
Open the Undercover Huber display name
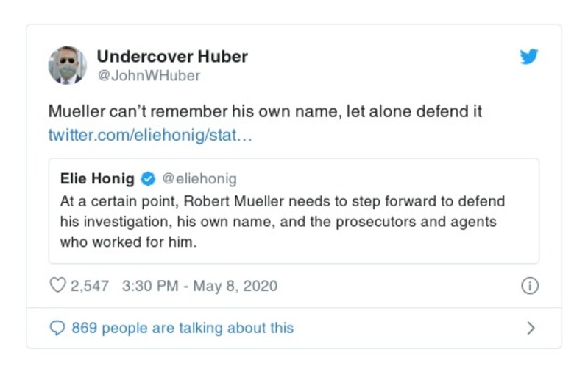click(x=172, y=56)
